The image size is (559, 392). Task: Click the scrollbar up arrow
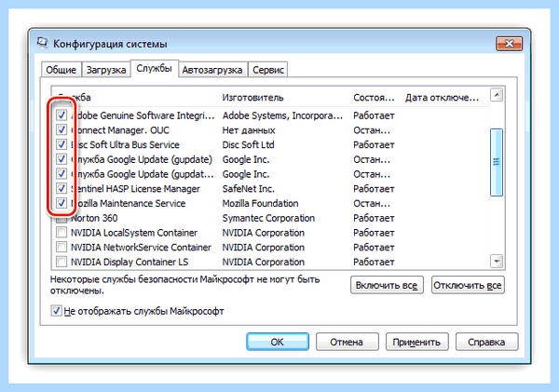(497, 95)
